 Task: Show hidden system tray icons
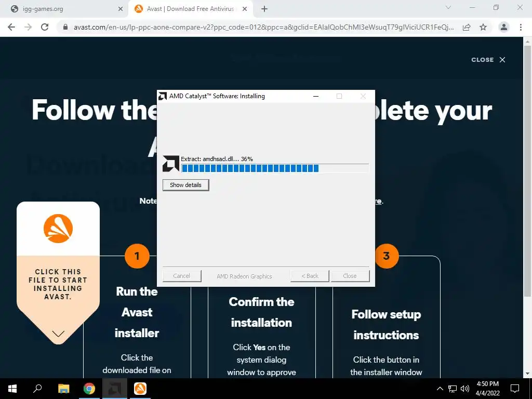click(x=440, y=389)
